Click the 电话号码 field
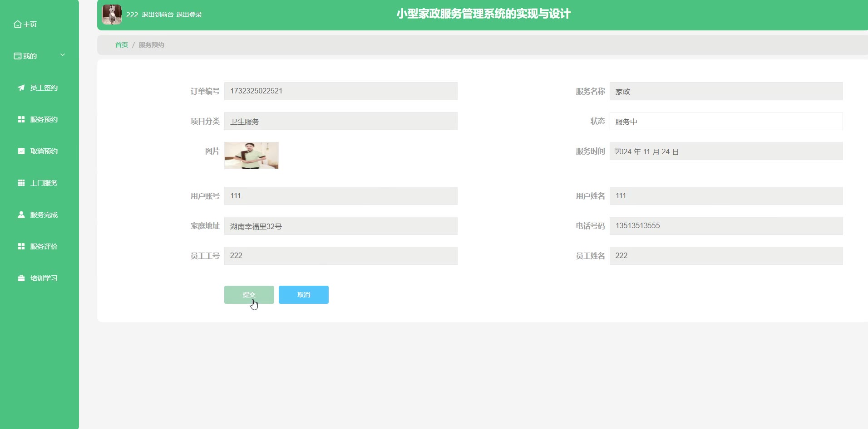The height and width of the screenshot is (429, 868). 726,226
